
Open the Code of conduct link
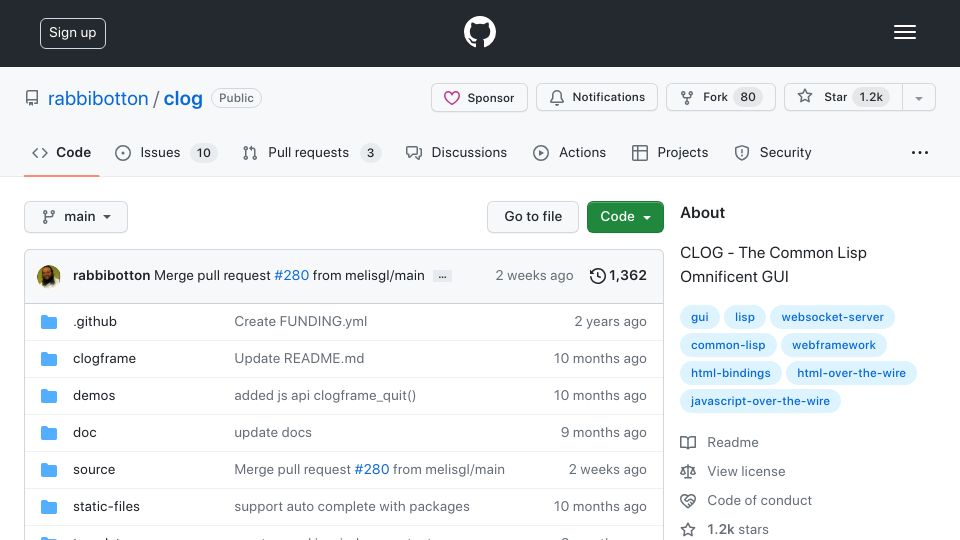pyautogui.click(x=759, y=500)
